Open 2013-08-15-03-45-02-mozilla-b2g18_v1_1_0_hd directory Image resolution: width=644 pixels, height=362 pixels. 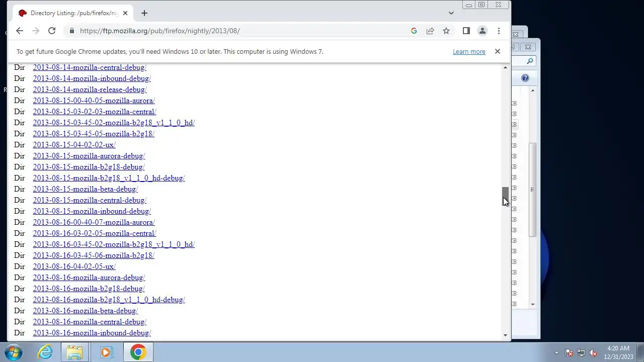114,123
